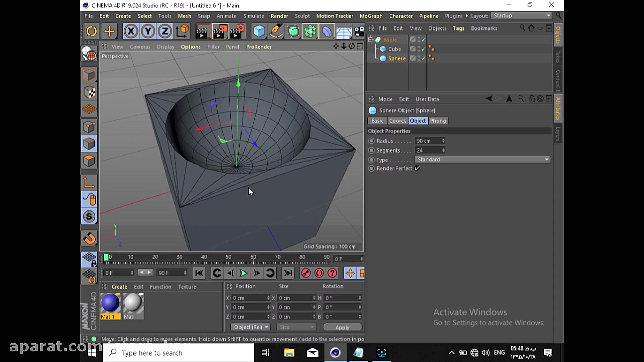Screen dimensions: 644x362
Task: Collapse the Boole hierarchy tree expander
Action: 371,40
